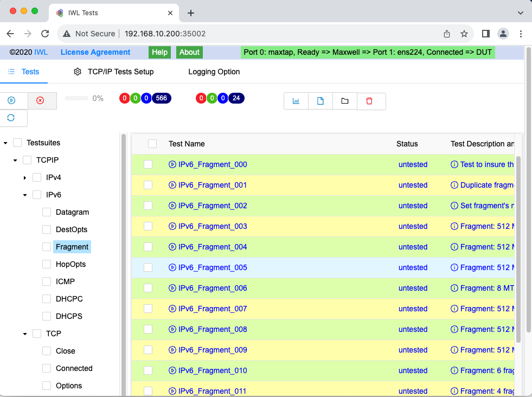
Task: Check the select-all checkbox in table header
Action: pyautogui.click(x=152, y=144)
